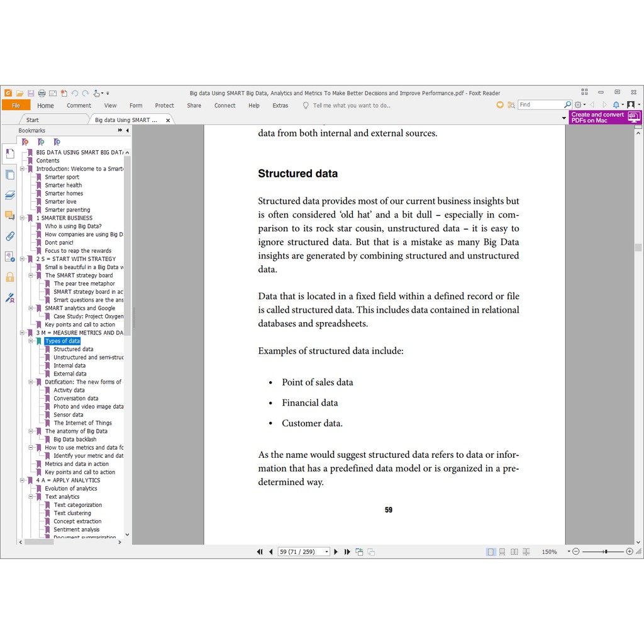The image size is (644, 644).
Task: Enable continuous page view mode
Action: click(x=502, y=552)
